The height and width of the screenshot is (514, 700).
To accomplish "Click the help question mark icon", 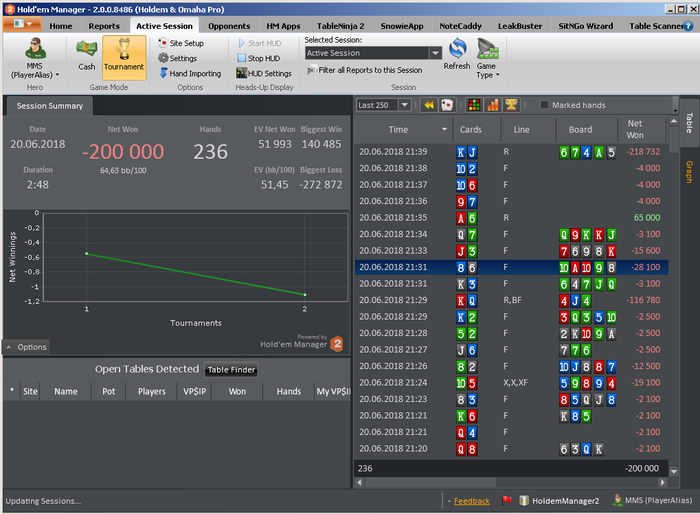I will click(x=689, y=26).
